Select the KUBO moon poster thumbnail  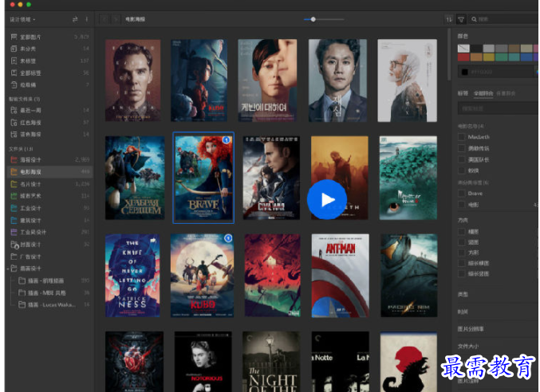point(202,276)
